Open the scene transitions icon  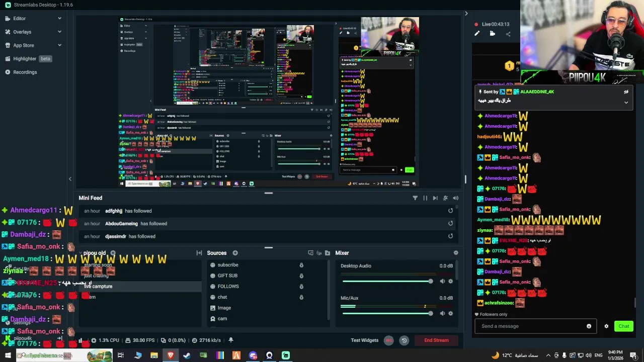[199, 253]
